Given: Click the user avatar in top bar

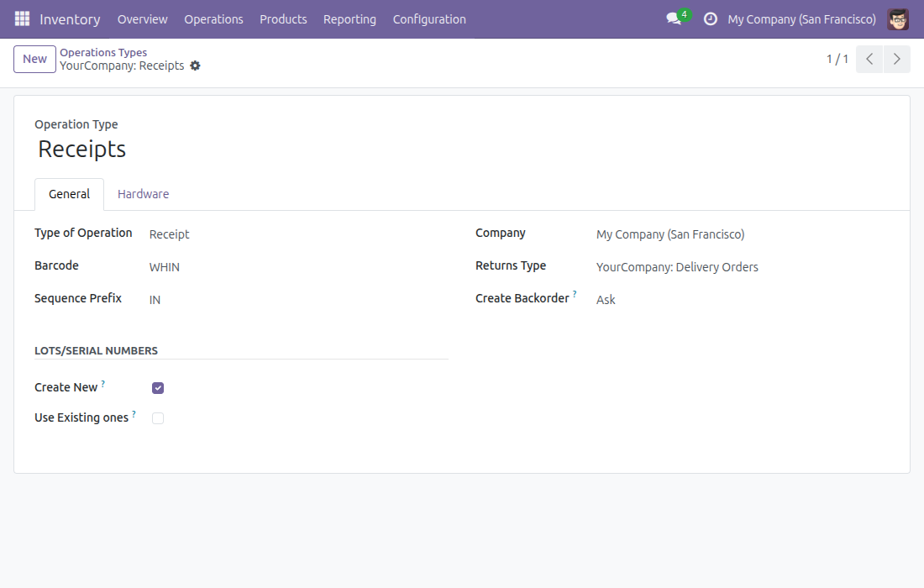Looking at the screenshot, I should click(898, 18).
